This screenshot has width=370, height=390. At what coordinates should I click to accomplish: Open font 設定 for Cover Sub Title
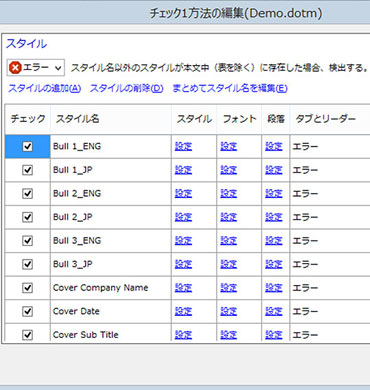[x=229, y=335]
